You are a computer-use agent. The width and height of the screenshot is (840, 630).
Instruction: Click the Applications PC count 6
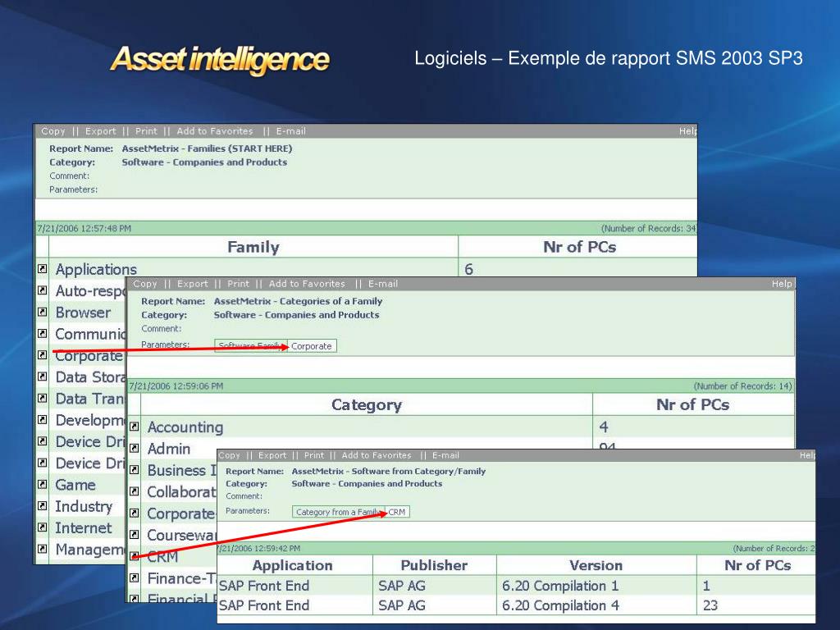[468, 269]
